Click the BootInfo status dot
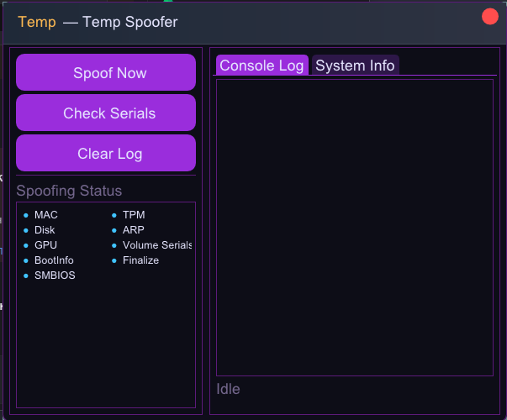The width and height of the screenshot is (507, 420). point(26,260)
